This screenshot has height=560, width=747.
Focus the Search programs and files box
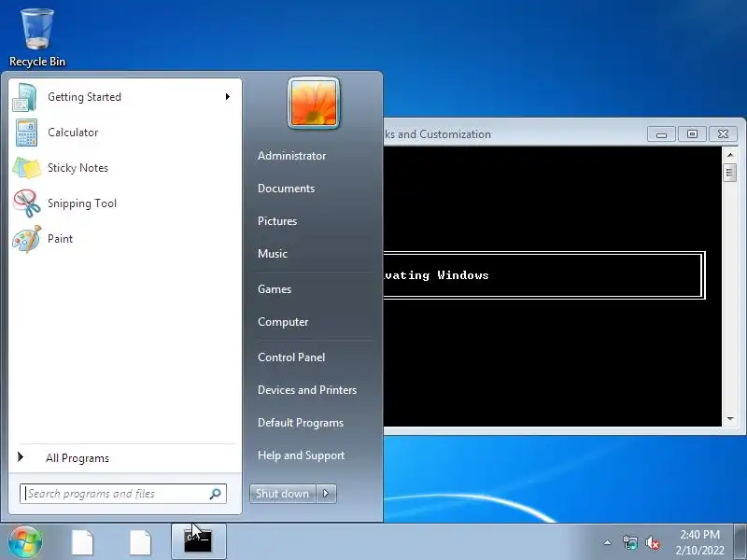[123, 494]
